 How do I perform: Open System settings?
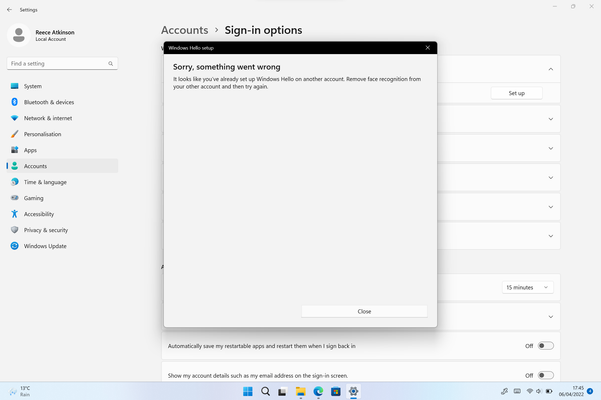[62, 86]
